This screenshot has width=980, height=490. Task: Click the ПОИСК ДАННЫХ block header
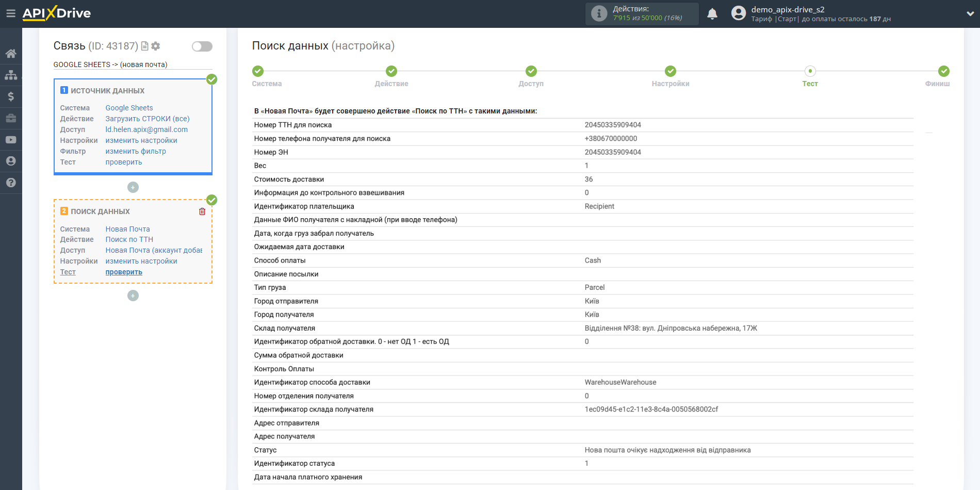[x=100, y=211]
